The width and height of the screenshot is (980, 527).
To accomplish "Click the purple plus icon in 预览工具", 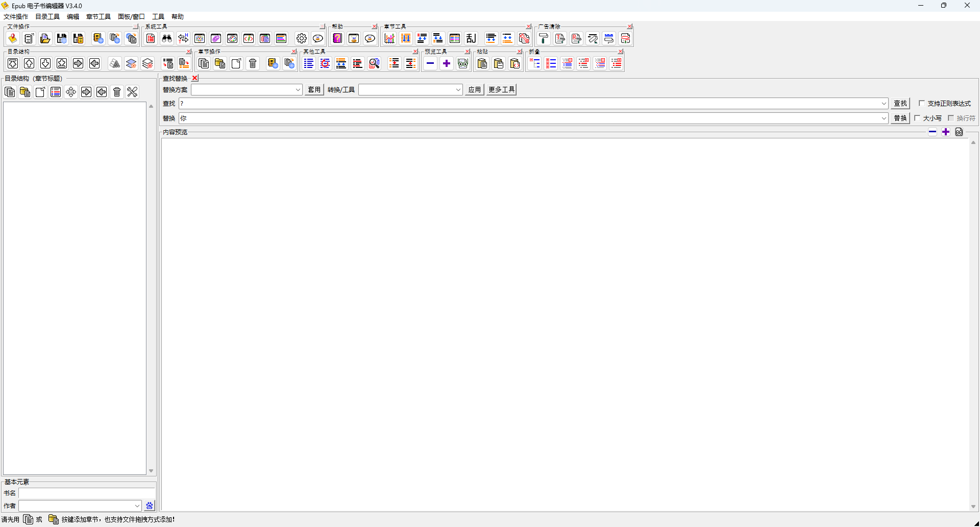I will (447, 63).
